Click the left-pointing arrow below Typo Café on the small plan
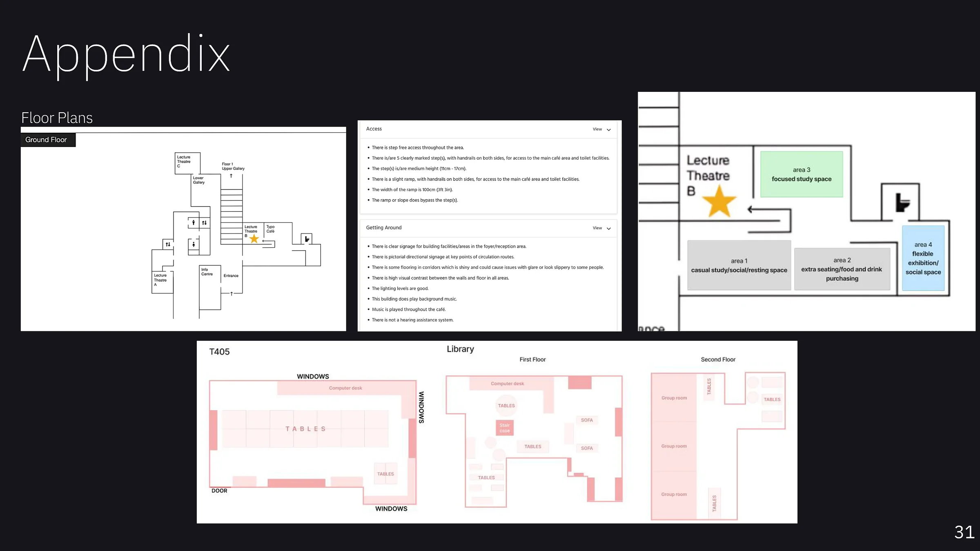 268,241
